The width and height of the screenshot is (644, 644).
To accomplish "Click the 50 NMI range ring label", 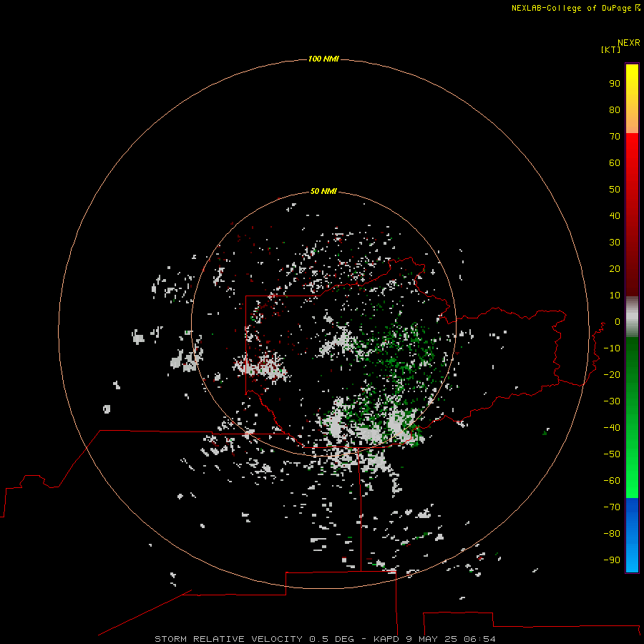I will click(323, 191).
